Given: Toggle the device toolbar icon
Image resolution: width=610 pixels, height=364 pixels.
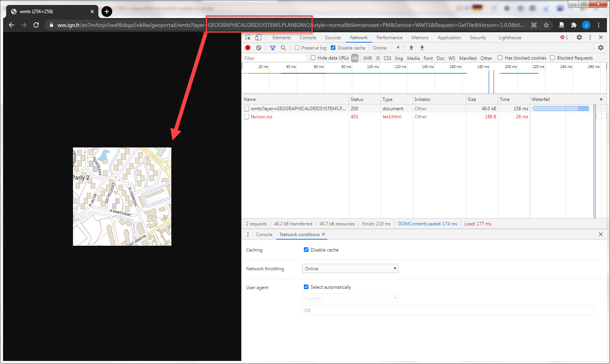Looking at the screenshot, I should [258, 37].
